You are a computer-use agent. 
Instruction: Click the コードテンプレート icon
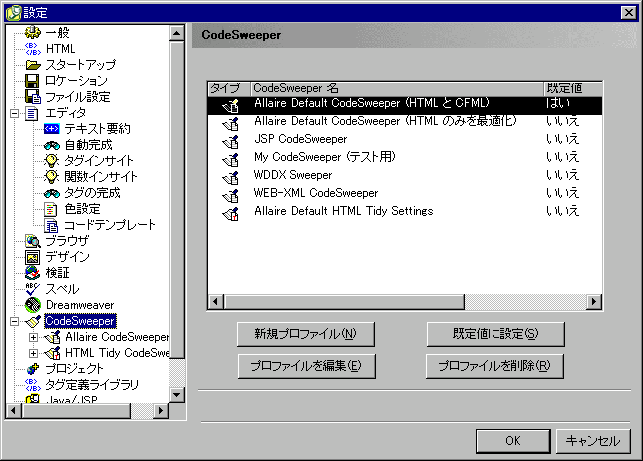51,225
